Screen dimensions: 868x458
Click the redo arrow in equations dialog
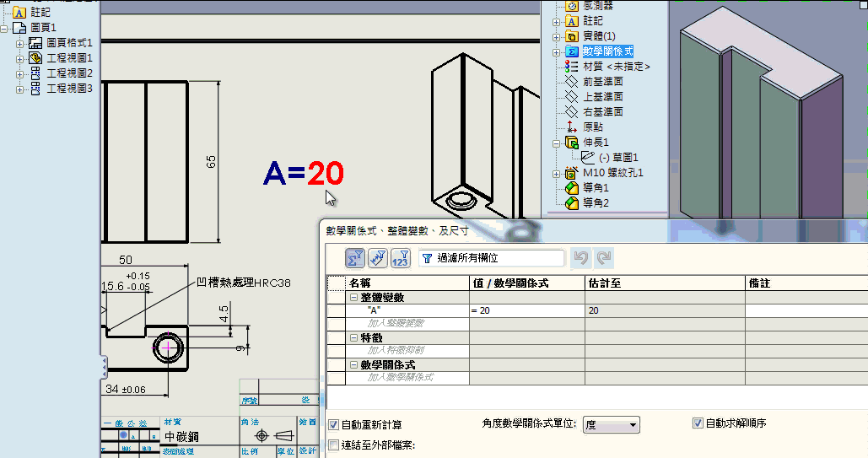click(604, 257)
